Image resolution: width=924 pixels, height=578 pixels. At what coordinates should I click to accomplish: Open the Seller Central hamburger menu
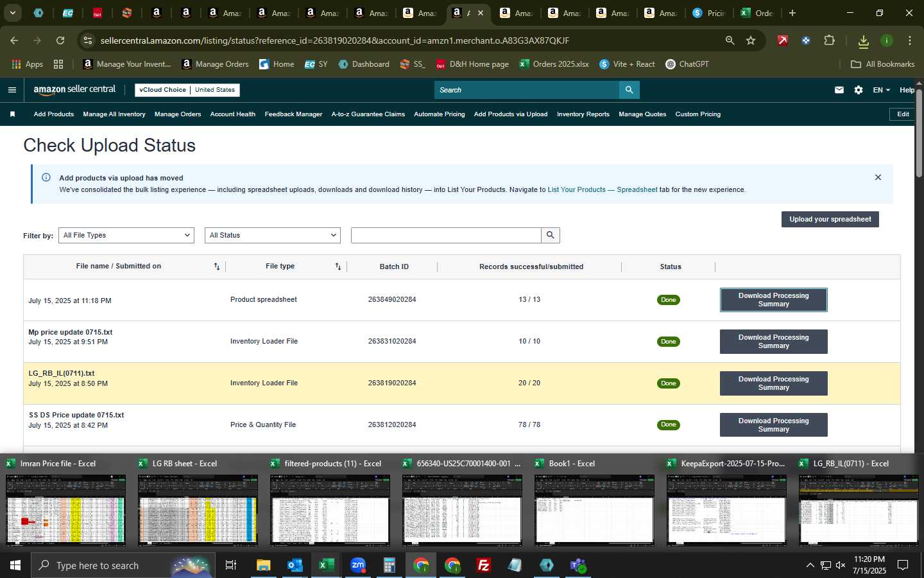click(12, 90)
